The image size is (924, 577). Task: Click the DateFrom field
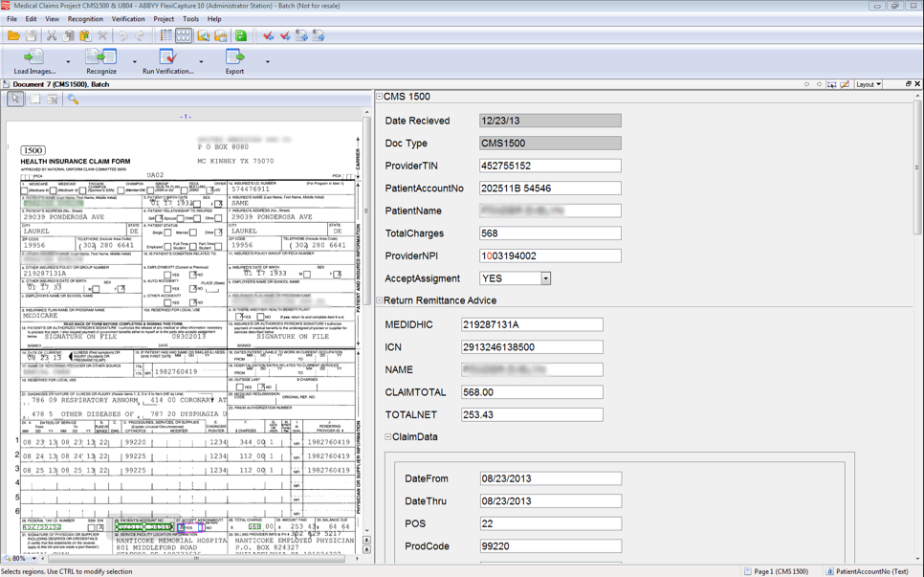[x=551, y=478]
